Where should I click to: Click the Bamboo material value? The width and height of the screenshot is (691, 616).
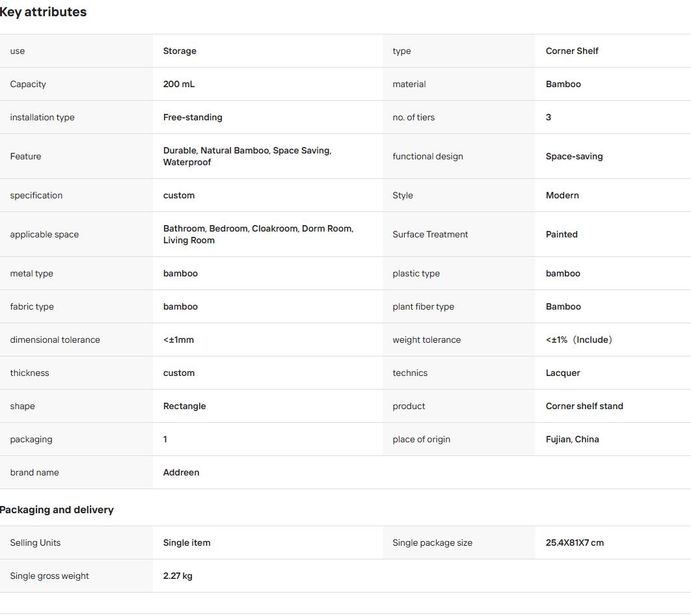tap(563, 84)
